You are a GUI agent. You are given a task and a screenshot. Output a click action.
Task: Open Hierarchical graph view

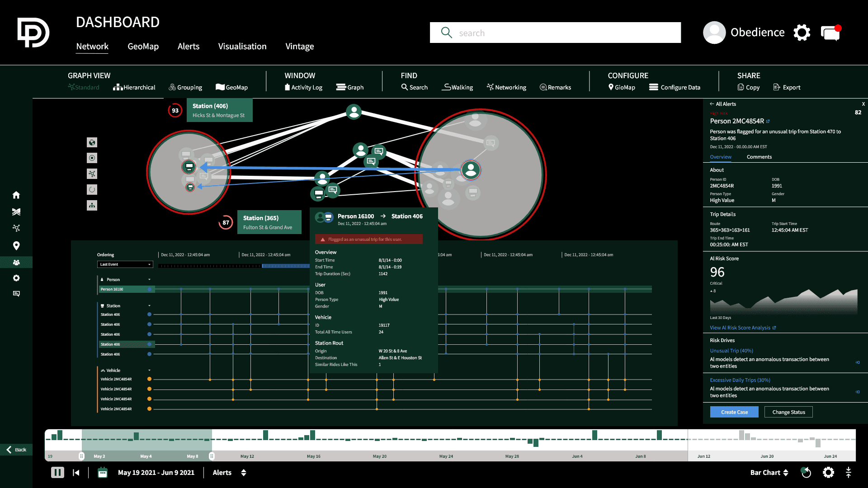point(134,87)
